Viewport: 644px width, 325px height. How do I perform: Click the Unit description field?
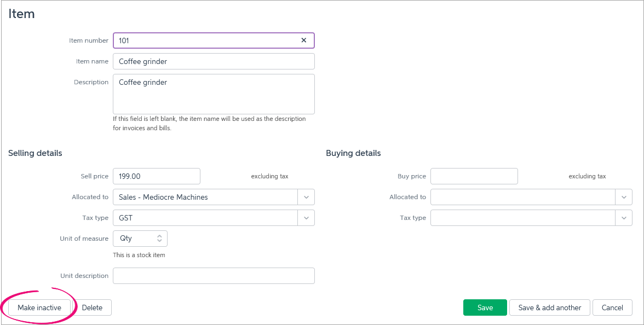[x=214, y=276]
